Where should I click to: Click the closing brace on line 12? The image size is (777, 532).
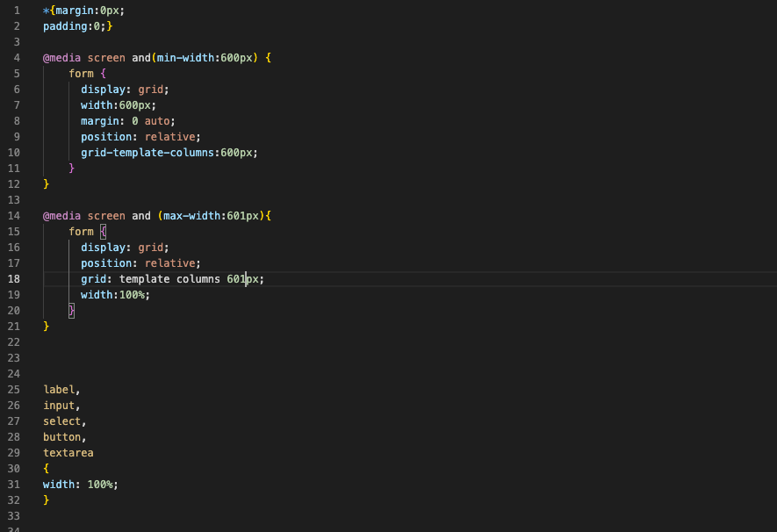[46, 183]
